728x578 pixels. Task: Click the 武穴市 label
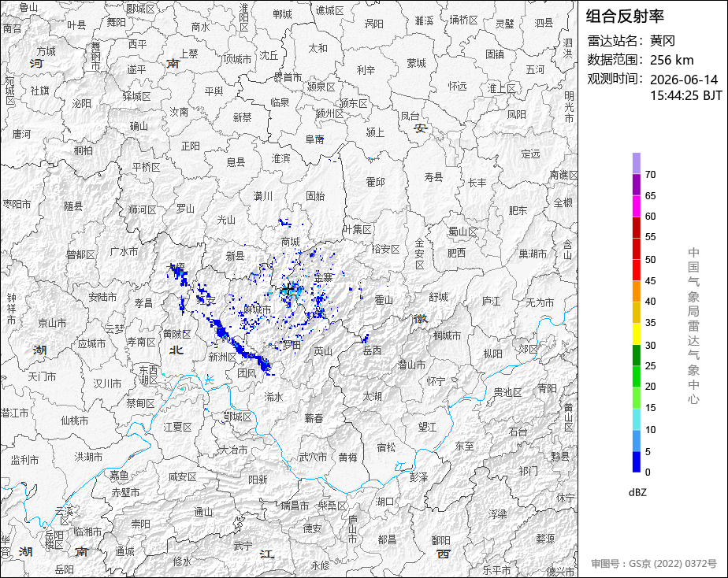click(x=313, y=458)
